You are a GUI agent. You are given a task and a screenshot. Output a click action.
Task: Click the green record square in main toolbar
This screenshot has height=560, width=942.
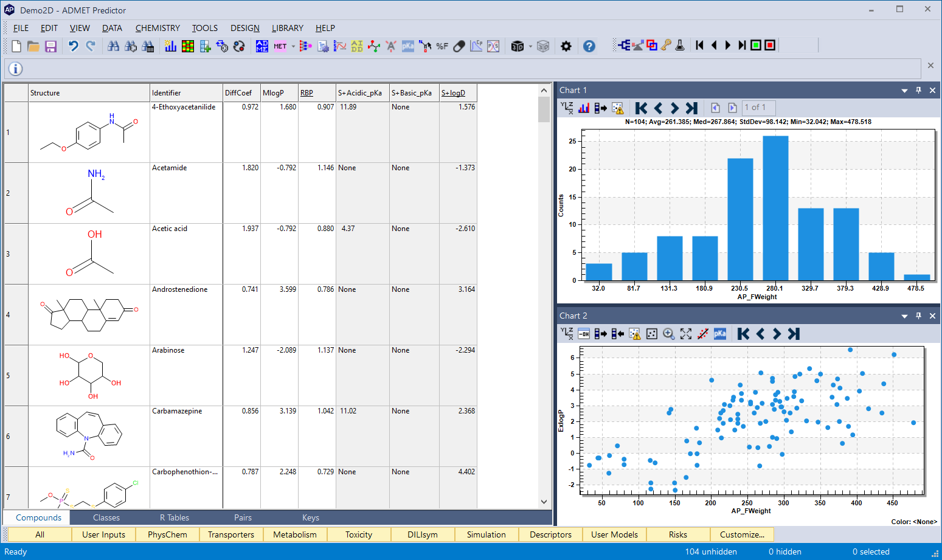(x=756, y=45)
